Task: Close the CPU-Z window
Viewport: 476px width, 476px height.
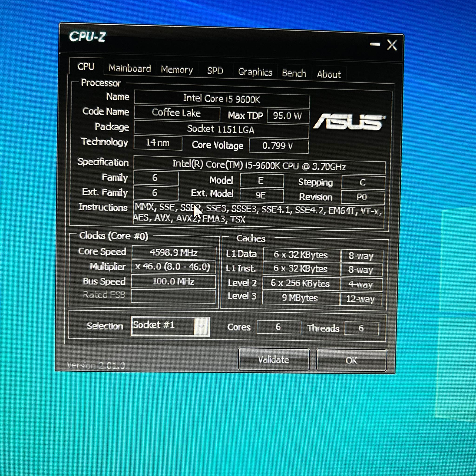Action: [x=392, y=45]
